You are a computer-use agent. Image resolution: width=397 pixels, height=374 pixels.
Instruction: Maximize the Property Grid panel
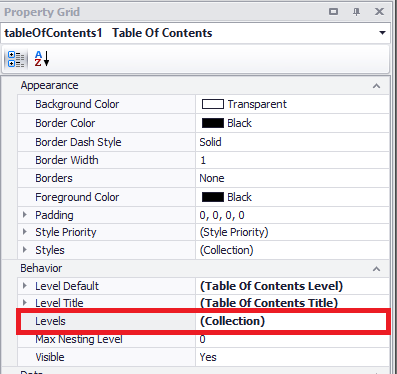(333, 12)
